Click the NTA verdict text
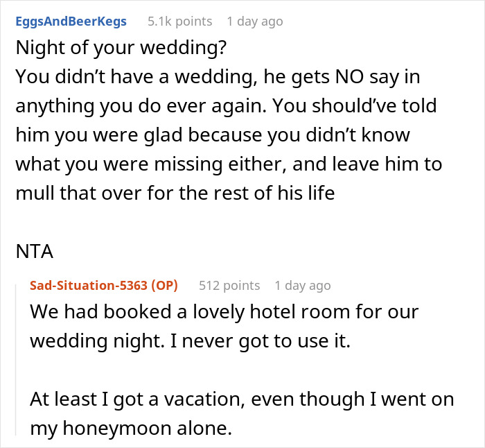Image resolution: width=485 pixels, height=448 pixels. (34, 252)
